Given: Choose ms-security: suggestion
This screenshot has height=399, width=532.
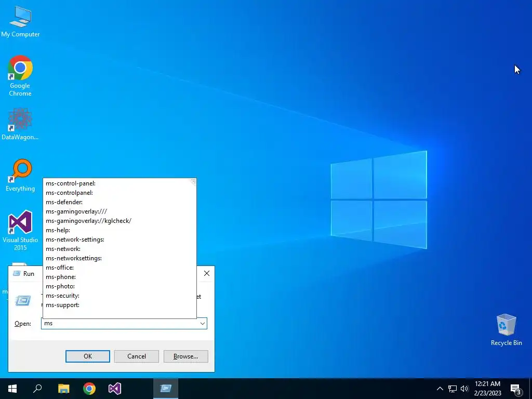Looking at the screenshot, I should [x=120, y=296].
